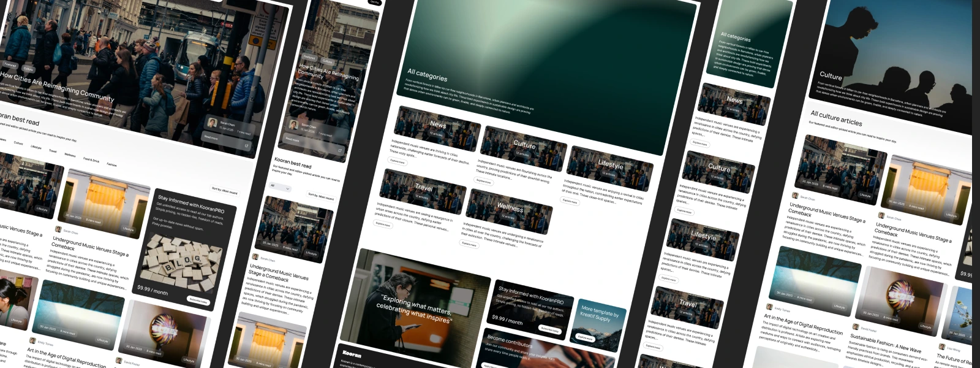Click Lifestyle category banner on desktop categories page
Viewport: 980px width, 368px height.
pos(610,168)
